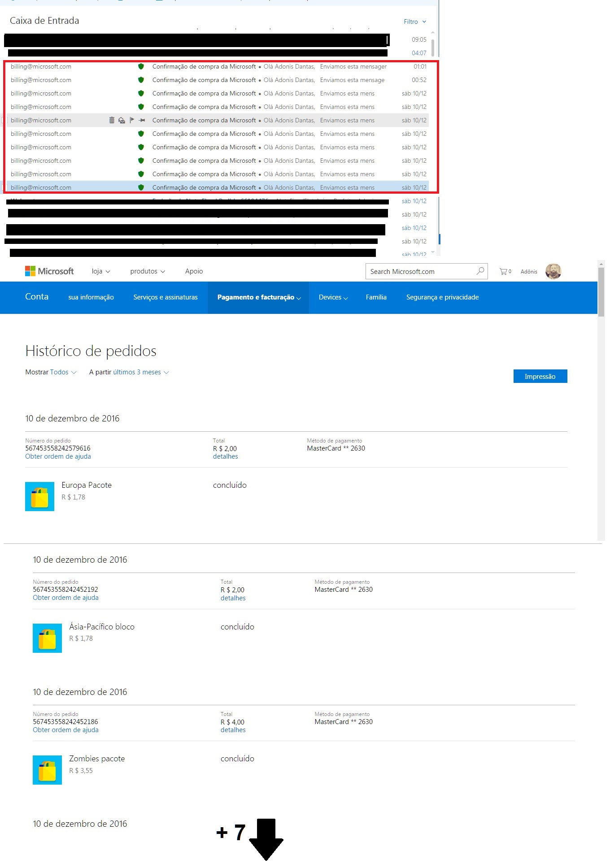Click the Ásia-Pacífico bloco product icon
This screenshot has height=868, width=610.
pos(47,638)
